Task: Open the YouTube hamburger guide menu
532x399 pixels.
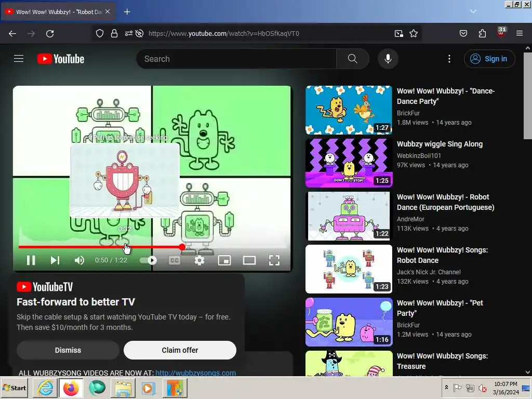Action: (x=19, y=59)
